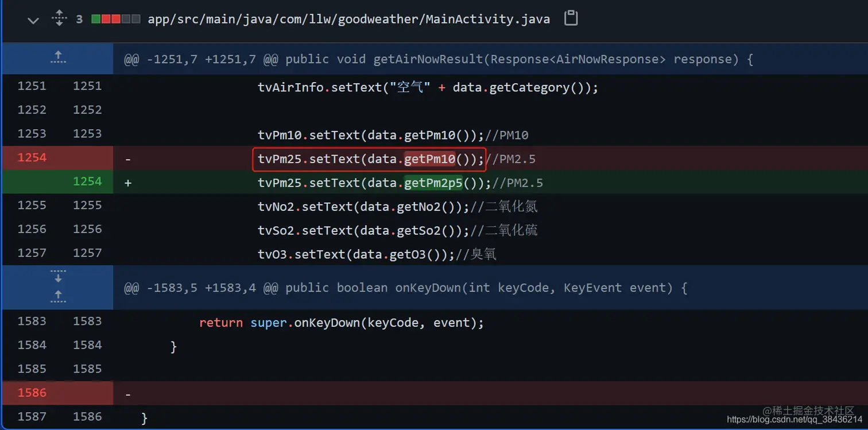Click the expand all lines icon
This screenshot has width=868, height=430.
click(59, 18)
